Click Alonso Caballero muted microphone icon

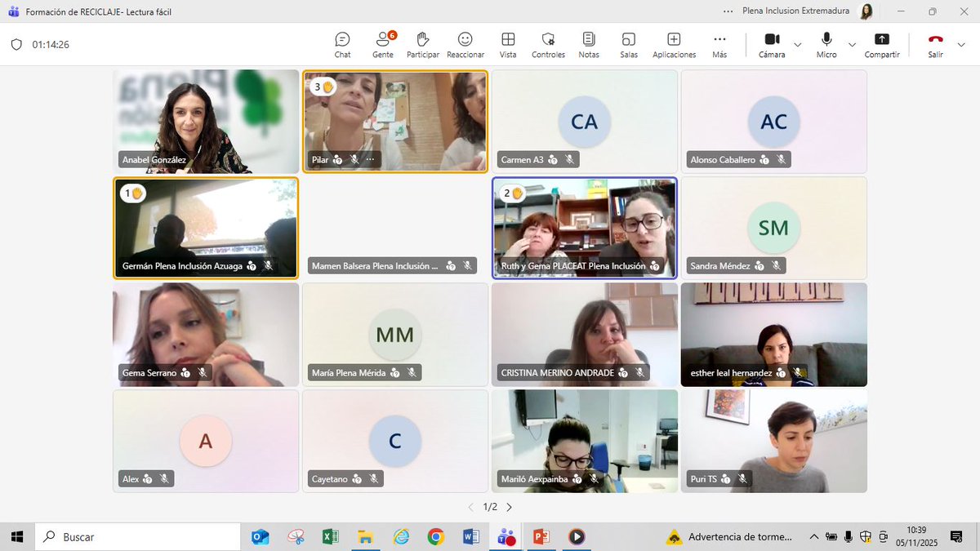click(x=782, y=159)
